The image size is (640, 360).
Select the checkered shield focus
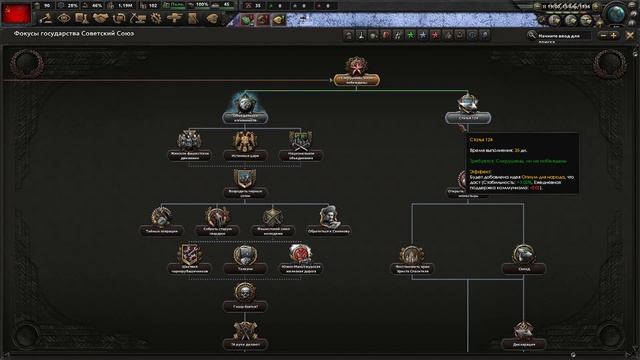(x=189, y=259)
